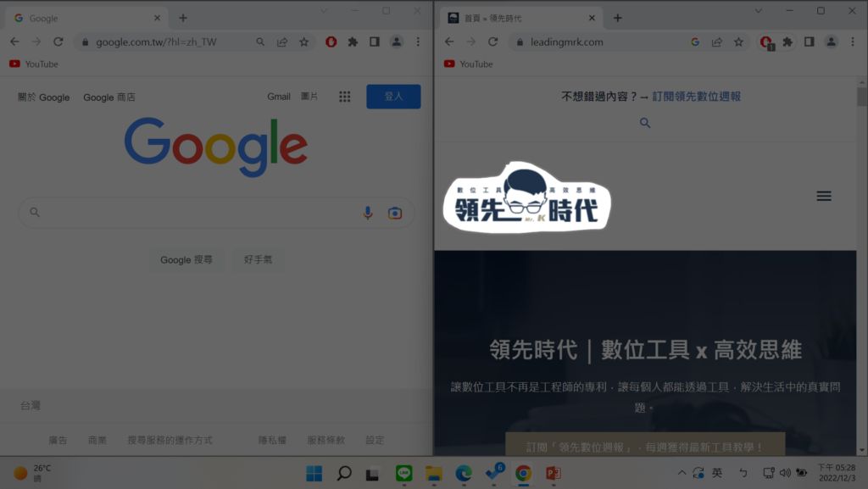Screen dimensions: 868x489
Task: Open the 圖片 images link
Action: 309,97
